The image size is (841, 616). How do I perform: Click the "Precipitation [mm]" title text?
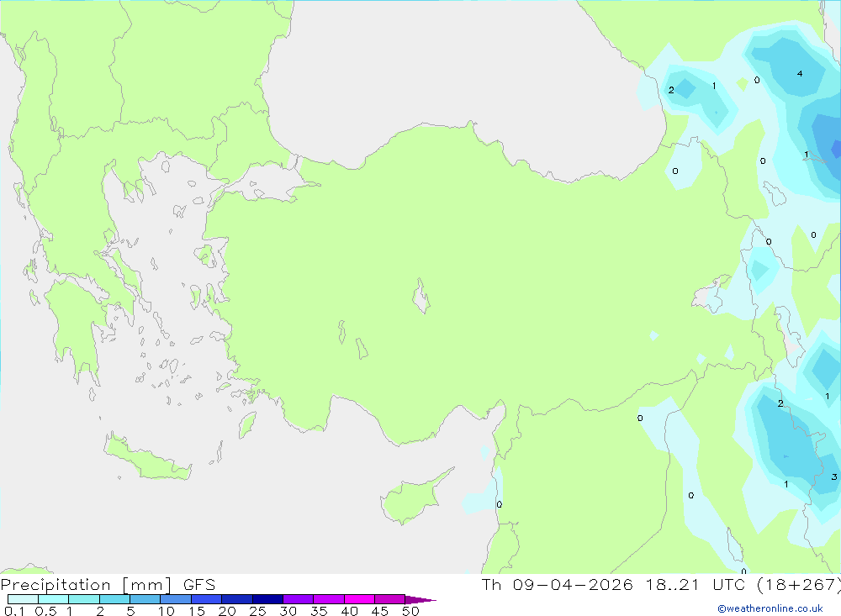[x=86, y=585]
